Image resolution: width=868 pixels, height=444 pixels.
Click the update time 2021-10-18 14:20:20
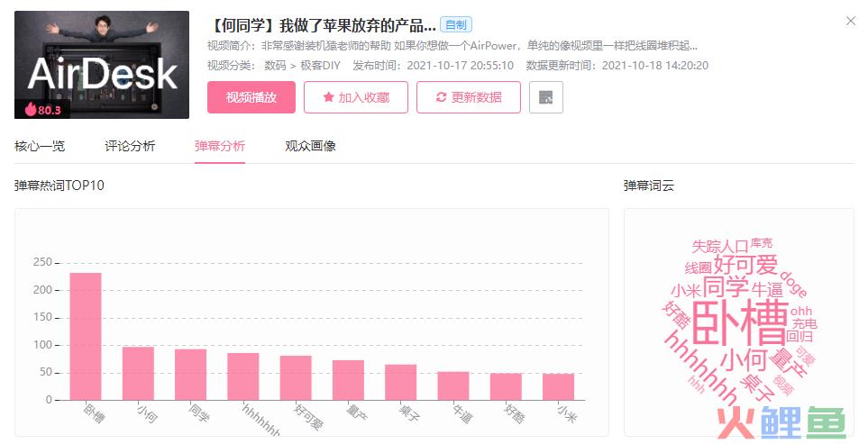coord(655,65)
